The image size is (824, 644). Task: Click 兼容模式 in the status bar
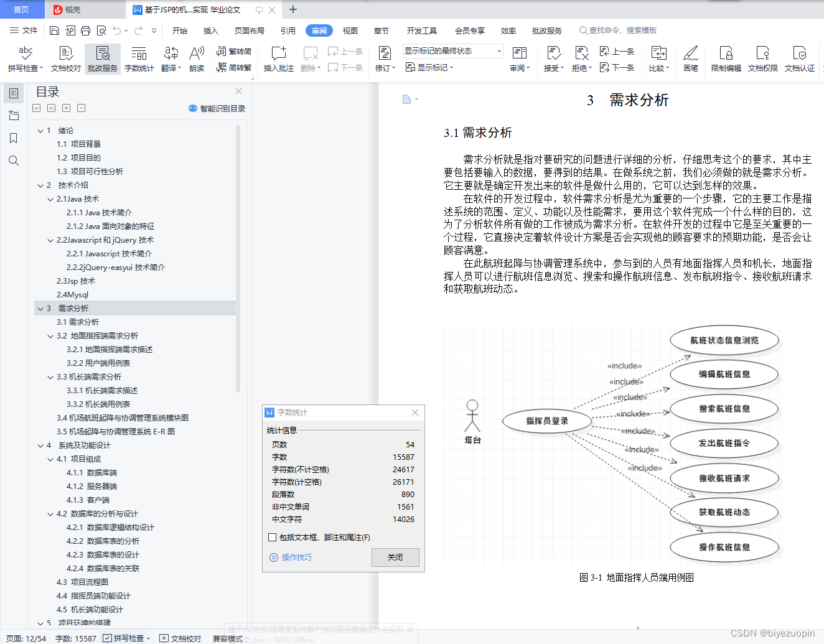227,638
